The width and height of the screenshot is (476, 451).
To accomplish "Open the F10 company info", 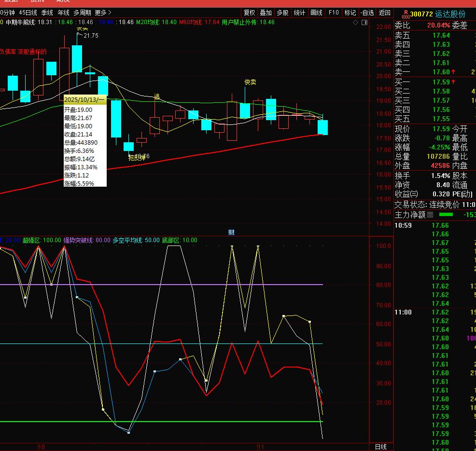I will click(x=334, y=13).
